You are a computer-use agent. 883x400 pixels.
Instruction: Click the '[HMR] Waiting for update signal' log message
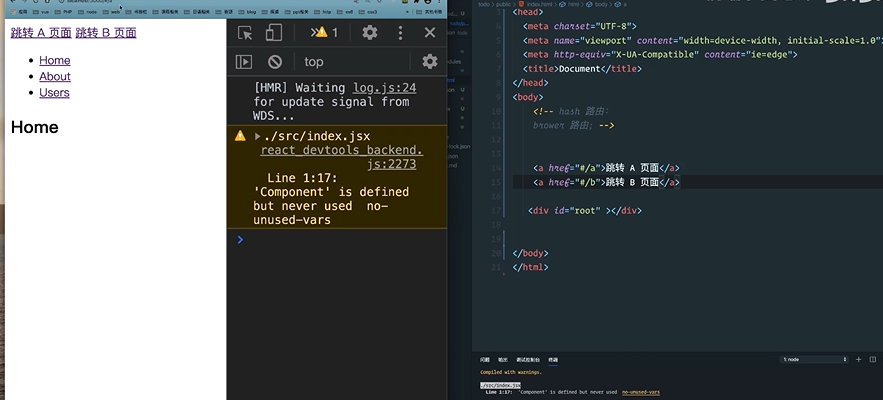331,102
